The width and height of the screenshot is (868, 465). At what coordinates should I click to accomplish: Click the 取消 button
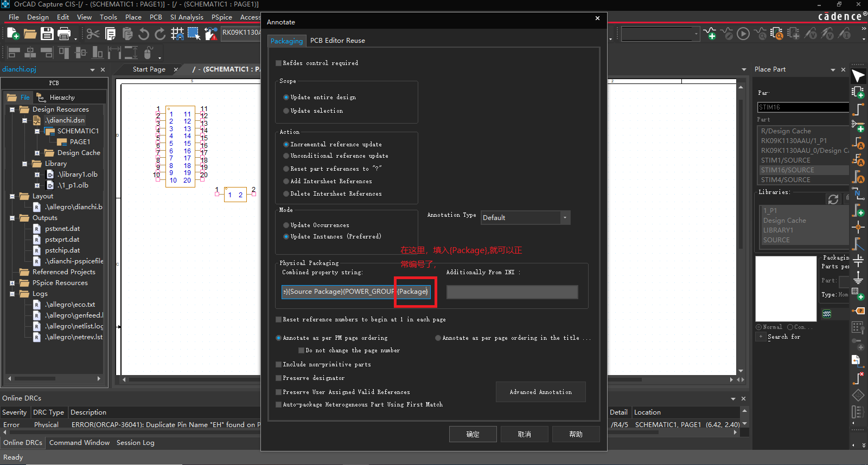tap(525, 434)
